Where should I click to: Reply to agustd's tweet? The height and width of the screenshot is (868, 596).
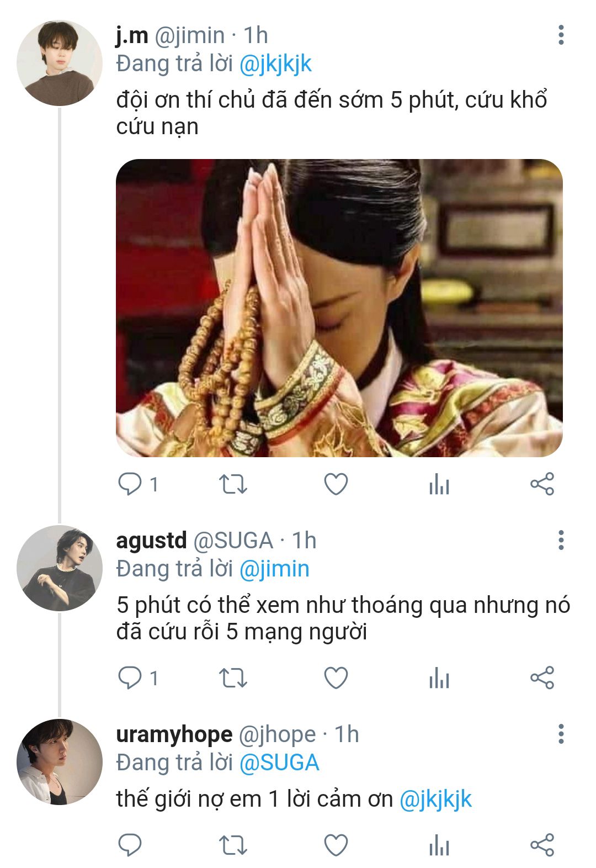[130, 678]
